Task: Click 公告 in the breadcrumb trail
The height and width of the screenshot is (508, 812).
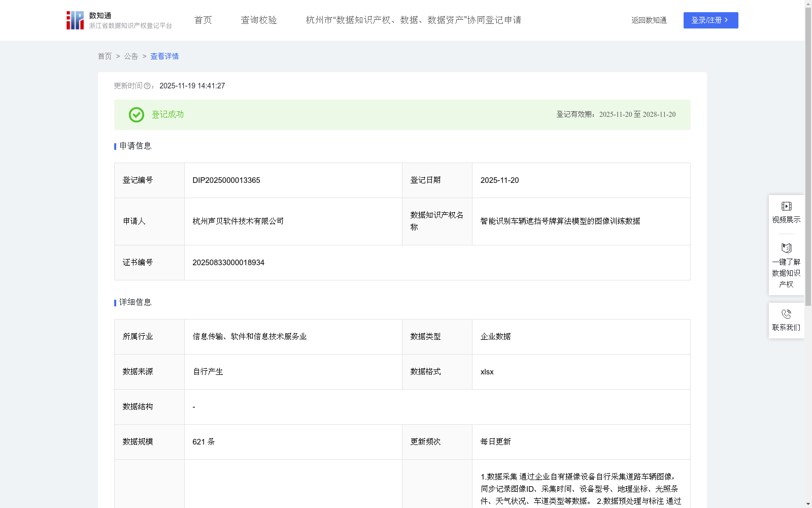Action: 131,56
